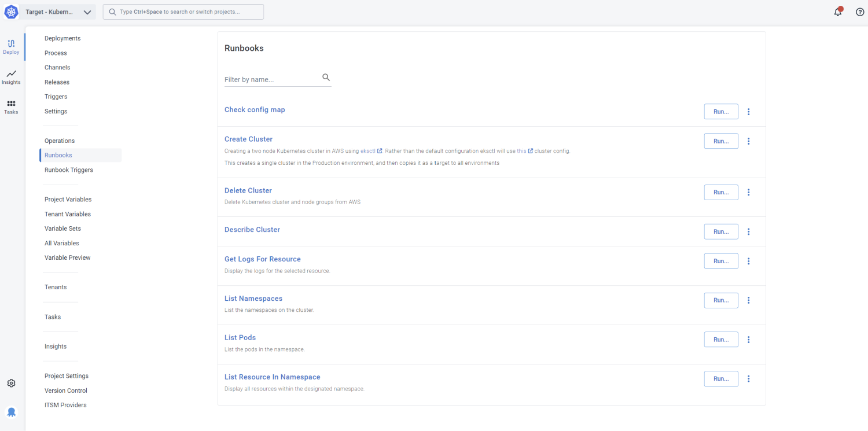This screenshot has height=431, width=868.
Task: Click the magnifier icon in name filter
Action: pos(326,78)
